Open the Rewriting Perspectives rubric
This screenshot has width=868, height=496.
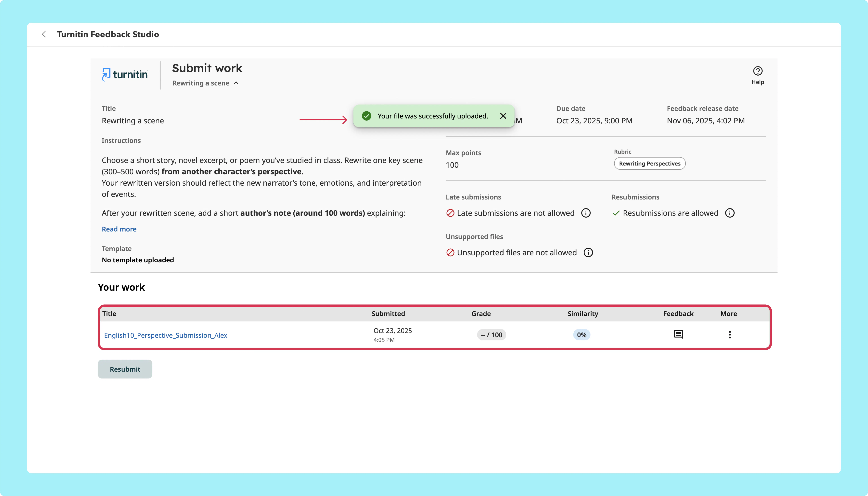click(650, 164)
